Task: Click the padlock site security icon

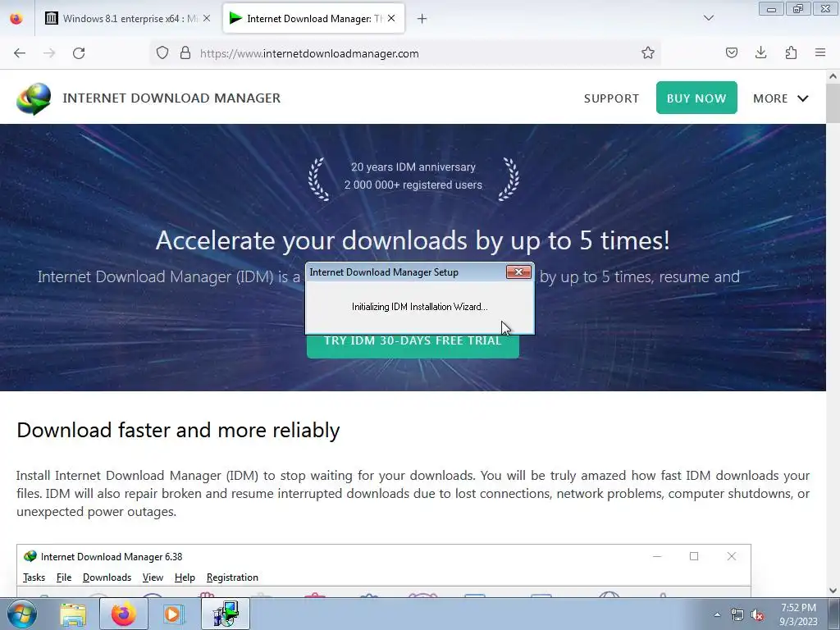Action: (185, 52)
